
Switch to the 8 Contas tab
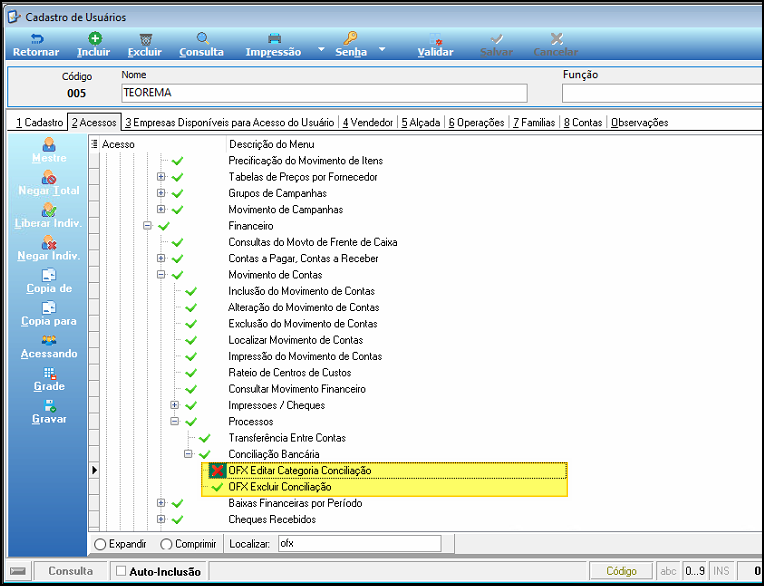coord(583,123)
